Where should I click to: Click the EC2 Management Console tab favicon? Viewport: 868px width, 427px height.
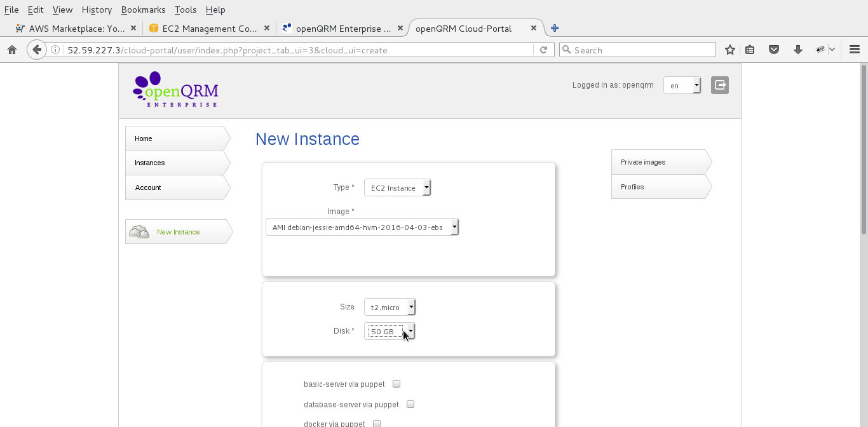tap(153, 28)
